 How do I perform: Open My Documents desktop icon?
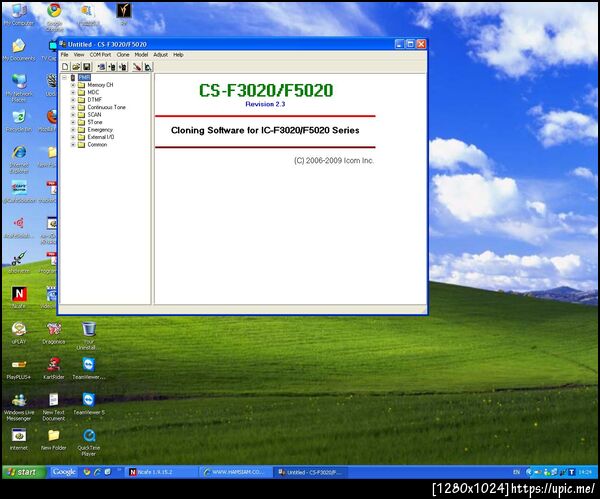coord(18,50)
